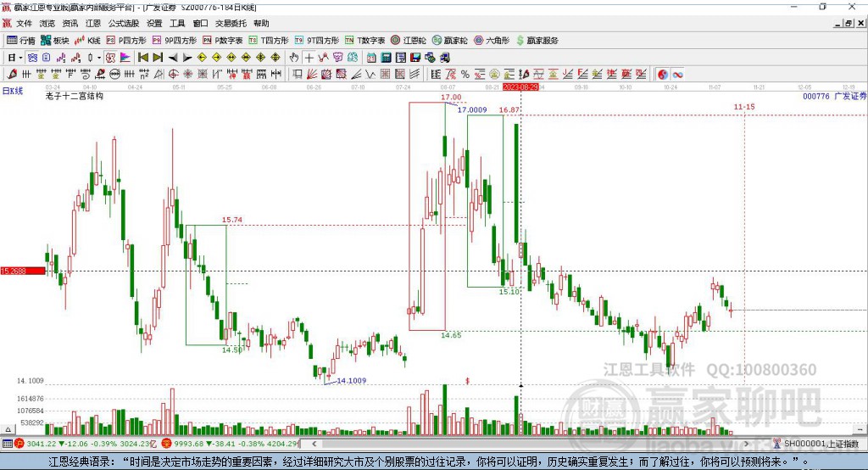
Task: Open the 帮助 menu
Action: (x=261, y=23)
